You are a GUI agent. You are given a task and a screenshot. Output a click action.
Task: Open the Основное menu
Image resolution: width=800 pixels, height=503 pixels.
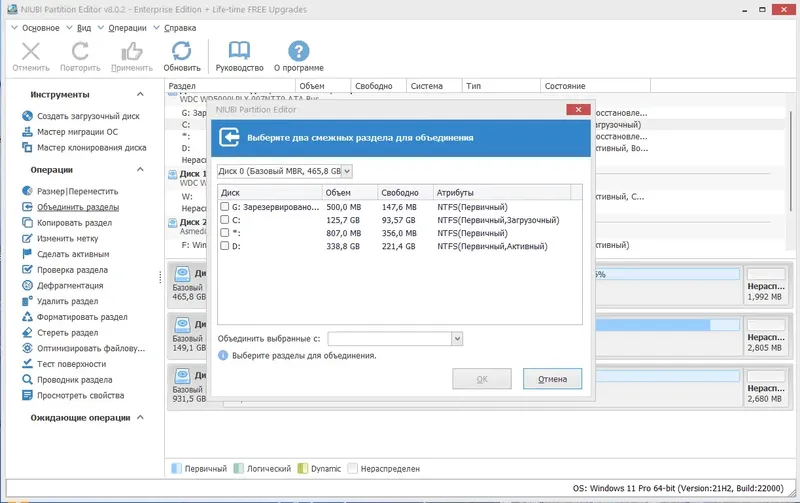point(40,28)
